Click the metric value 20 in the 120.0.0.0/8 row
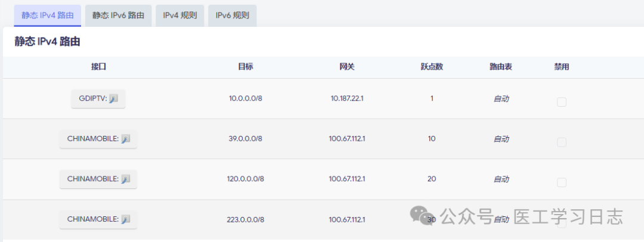The height and width of the screenshot is (242, 644). [x=432, y=179]
